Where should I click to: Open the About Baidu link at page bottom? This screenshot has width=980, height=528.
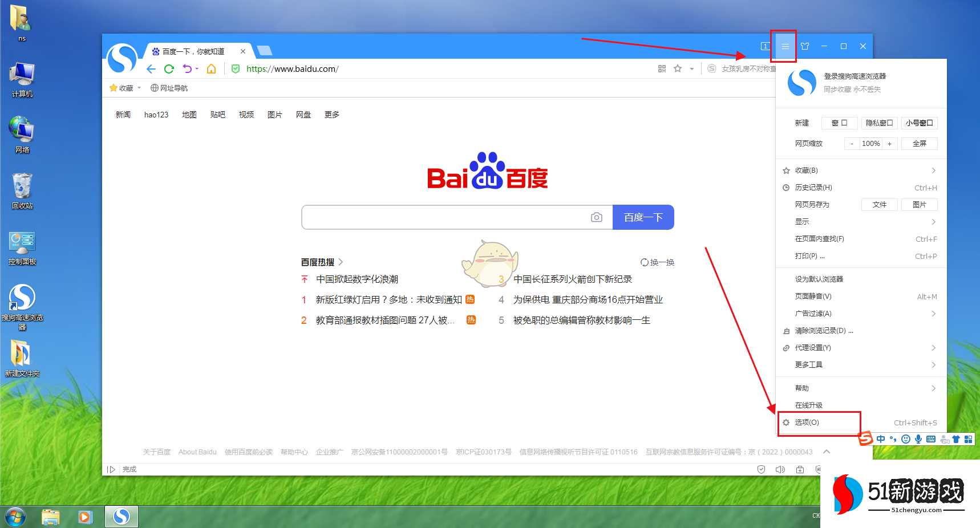(x=197, y=452)
